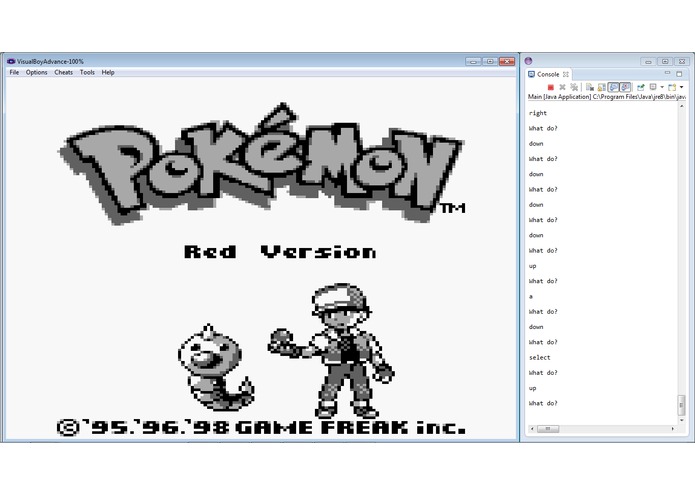Click the Eclipse window title bar icon
This screenshot has height=494, width=695.
pyautogui.click(x=528, y=61)
